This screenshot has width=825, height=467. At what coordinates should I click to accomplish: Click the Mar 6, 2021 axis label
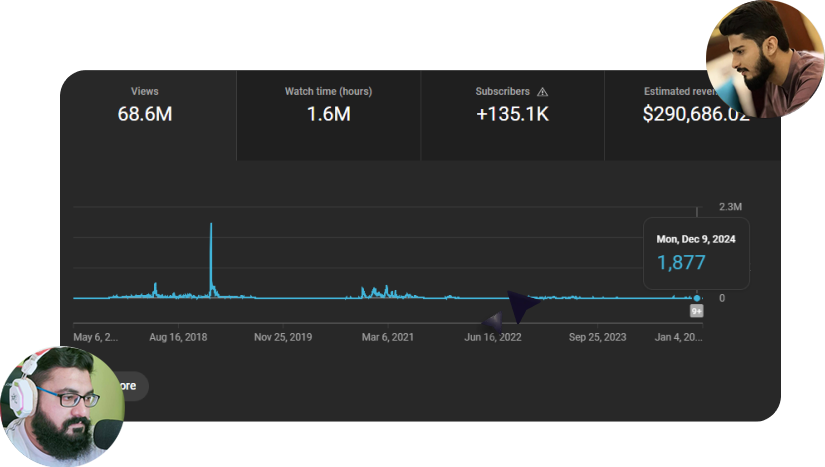click(388, 337)
